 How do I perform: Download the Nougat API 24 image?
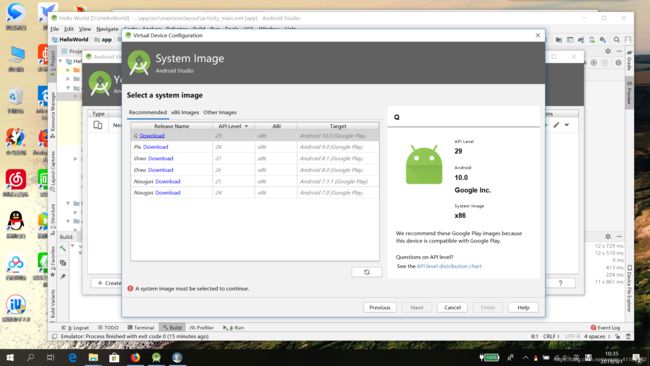[167, 193]
